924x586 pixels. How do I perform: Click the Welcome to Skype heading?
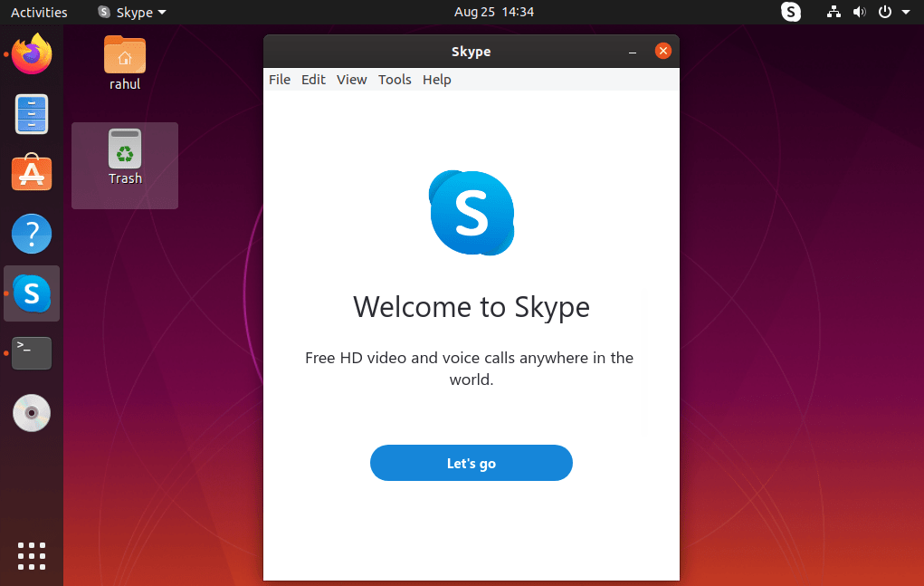point(472,306)
